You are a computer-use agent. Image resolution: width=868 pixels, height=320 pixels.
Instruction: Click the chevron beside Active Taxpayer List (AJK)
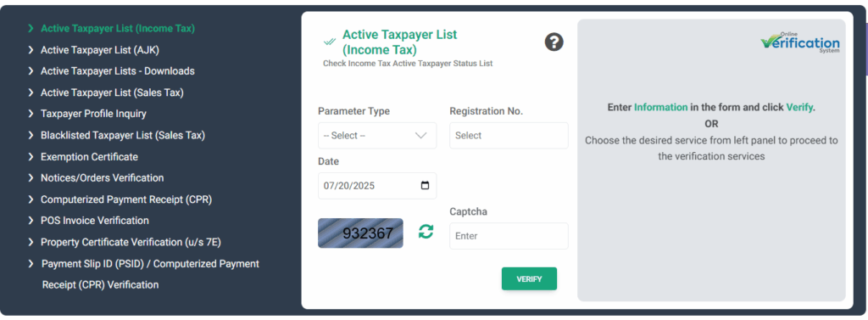[x=31, y=50]
